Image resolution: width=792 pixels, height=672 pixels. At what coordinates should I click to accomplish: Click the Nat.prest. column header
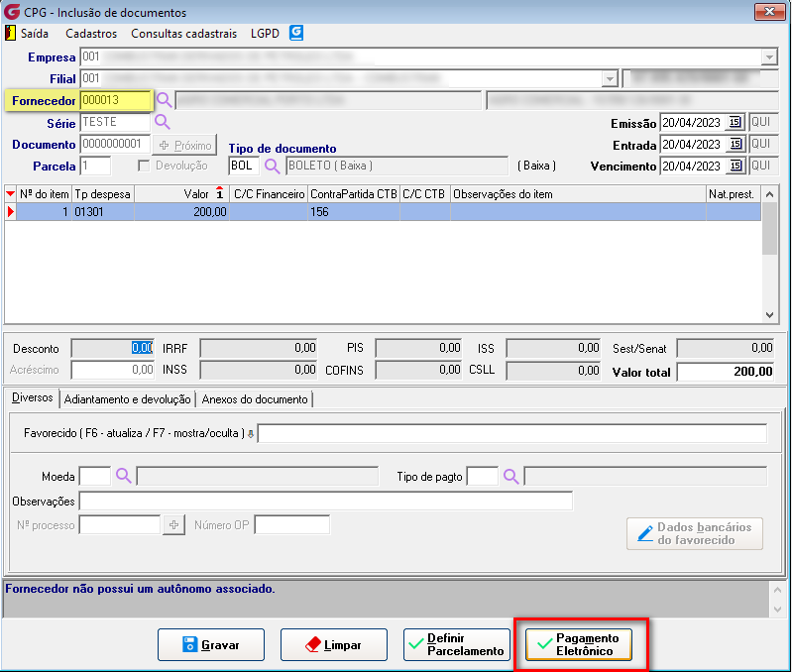pos(733,194)
